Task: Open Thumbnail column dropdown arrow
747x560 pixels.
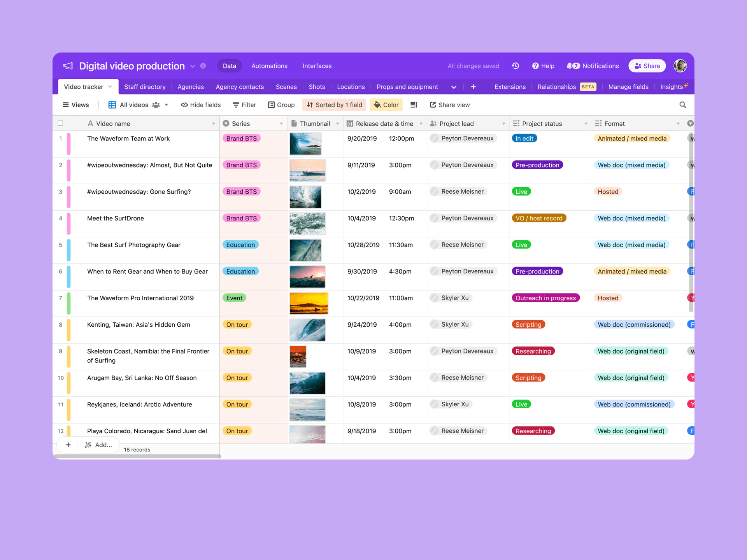Action: [x=337, y=124]
